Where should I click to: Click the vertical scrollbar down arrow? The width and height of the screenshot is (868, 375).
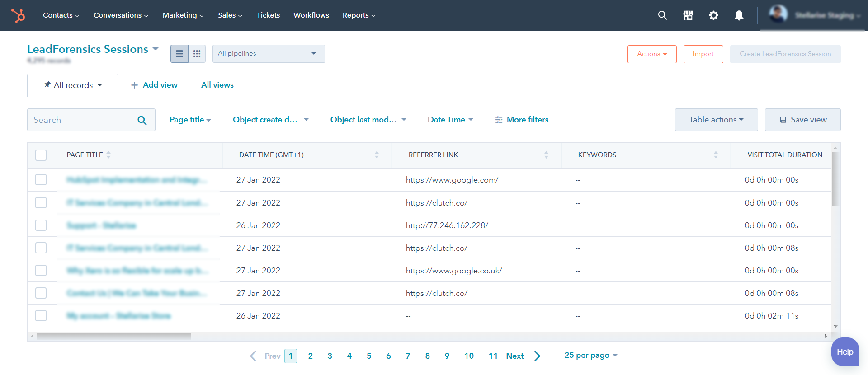[x=835, y=326]
